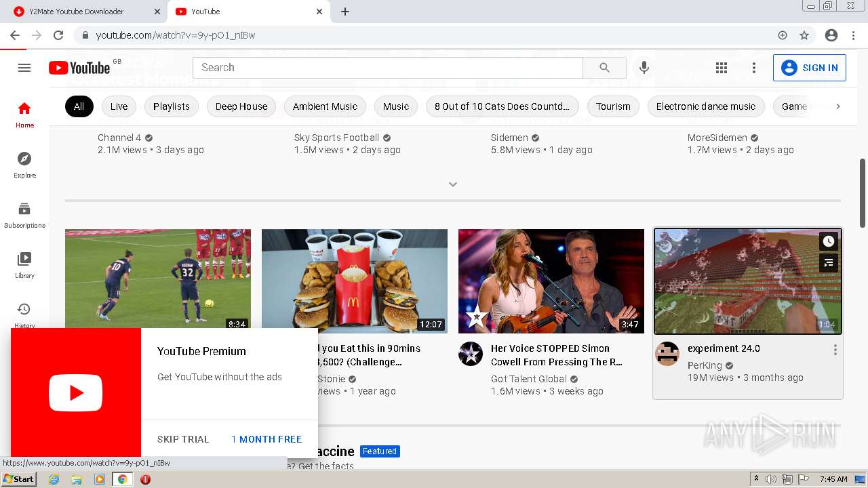Screen dimensions: 868x488
Task: Select the 8 Out of 10 Cats chip
Action: pos(502,106)
